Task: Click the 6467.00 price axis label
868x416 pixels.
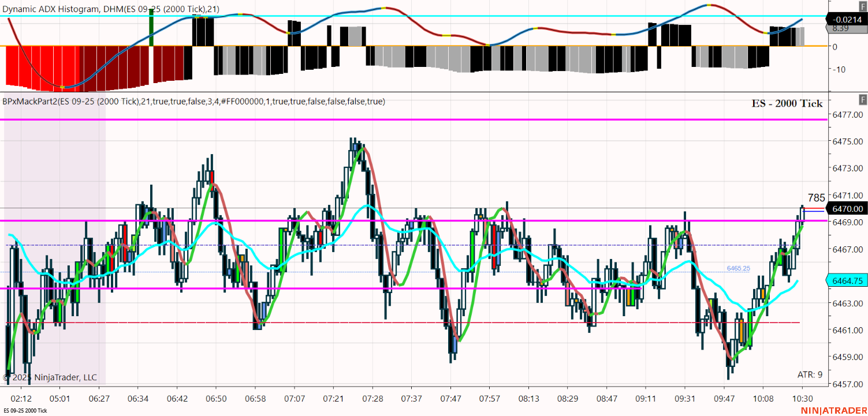Action: click(848, 249)
